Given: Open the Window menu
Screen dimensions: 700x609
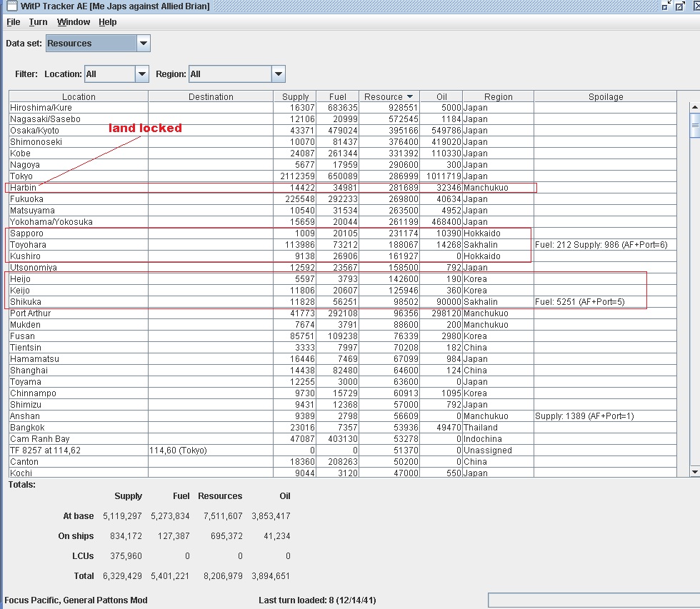Looking at the screenshot, I should click(73, 22).
